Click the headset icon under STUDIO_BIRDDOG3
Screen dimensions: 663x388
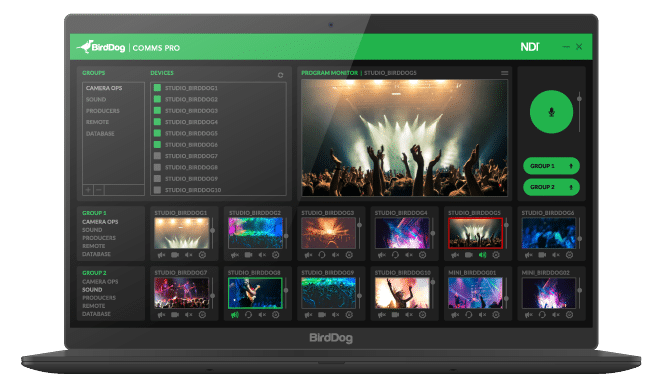(322, 255)
